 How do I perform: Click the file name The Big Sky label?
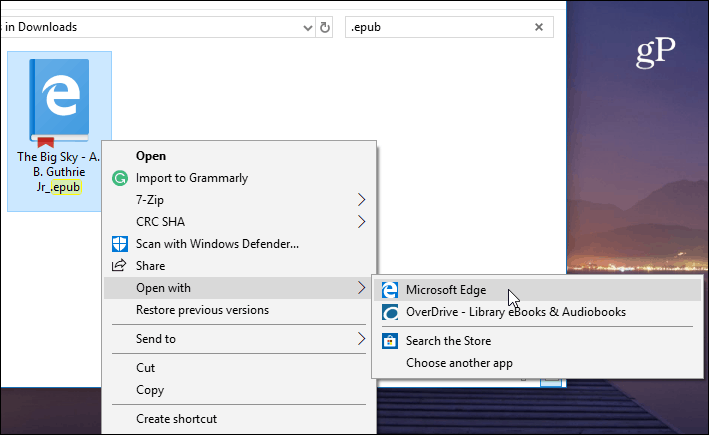coord(58,172)
